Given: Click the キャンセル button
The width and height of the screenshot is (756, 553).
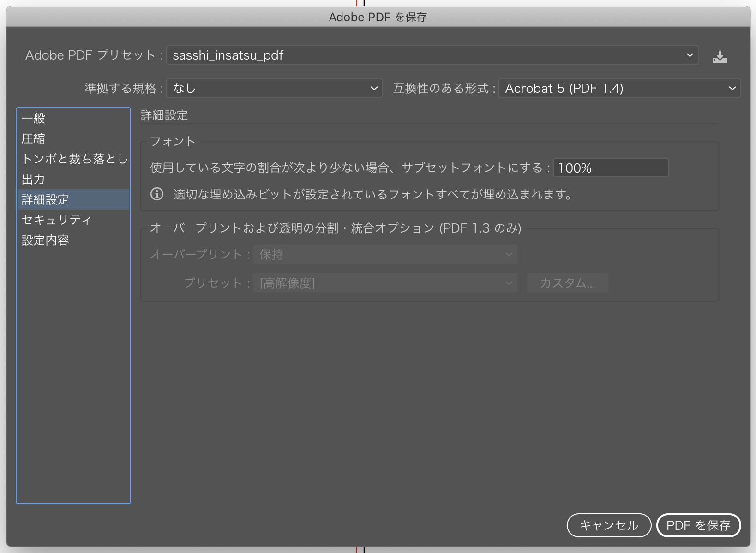Looking at the screenshot, I should 609,525.
